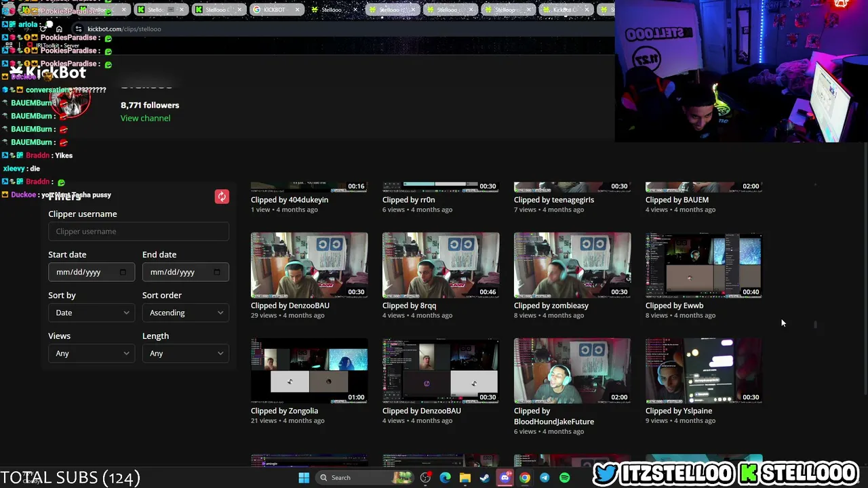The height and width of the screenshot is (488, 868).
Task: Open calendar picker in Start date field
Action: (x=123, y=272)
